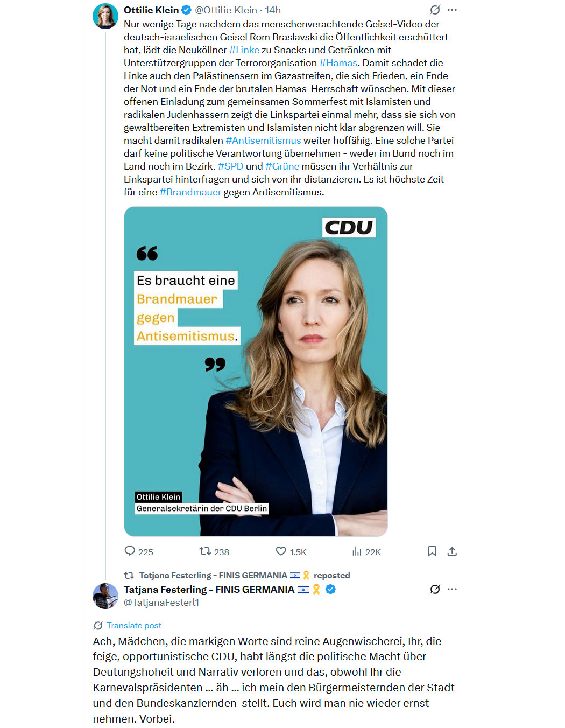
Task: Open Ottilie Klein's profile avatar
Action: click(105, 16)
